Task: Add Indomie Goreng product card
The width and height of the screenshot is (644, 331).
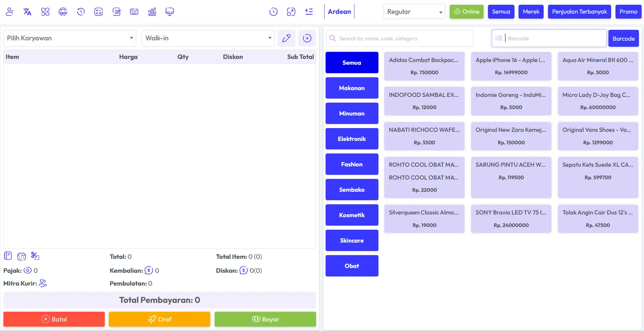Action: pos(511,101)
